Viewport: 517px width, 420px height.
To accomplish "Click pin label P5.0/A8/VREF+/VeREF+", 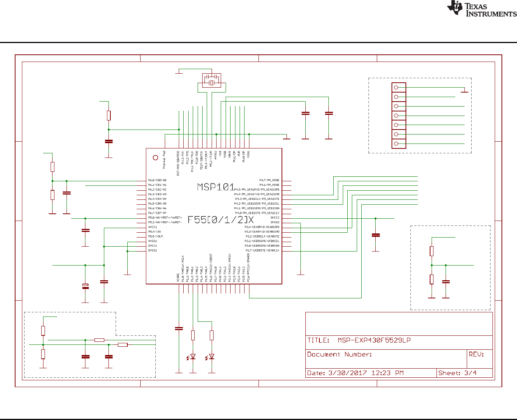I will point(165,218).
